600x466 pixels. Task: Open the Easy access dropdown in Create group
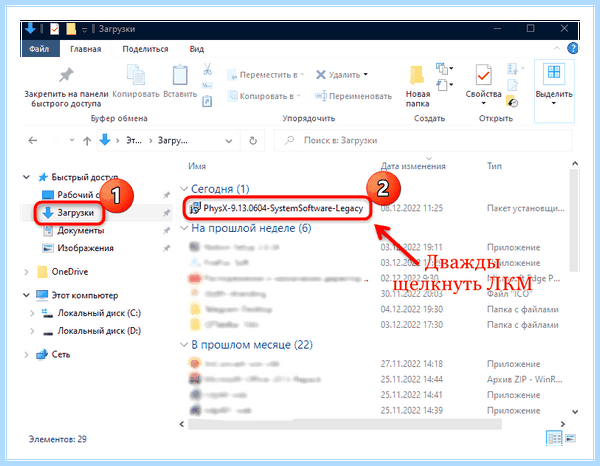coord(444,85)
